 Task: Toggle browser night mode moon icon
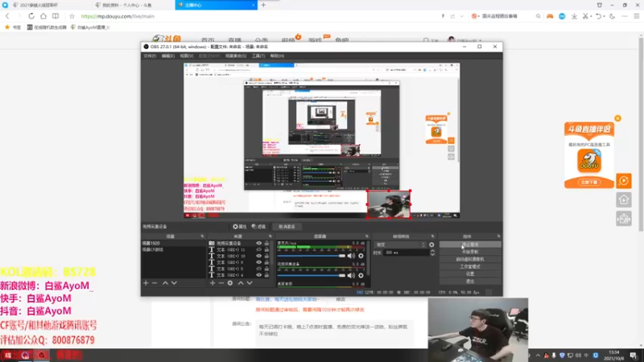[x=613, y=16]
